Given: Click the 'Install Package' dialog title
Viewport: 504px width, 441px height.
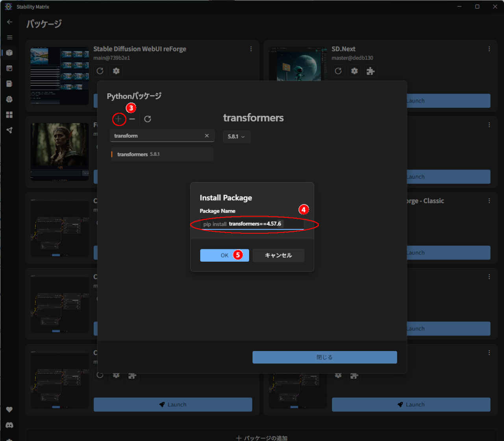Looking at the screenshot, I should point(226,198).
